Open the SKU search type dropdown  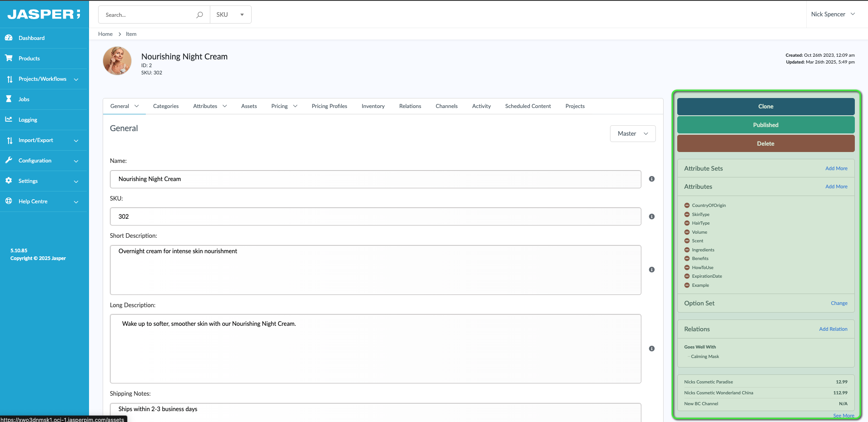(x=230, y=15)
